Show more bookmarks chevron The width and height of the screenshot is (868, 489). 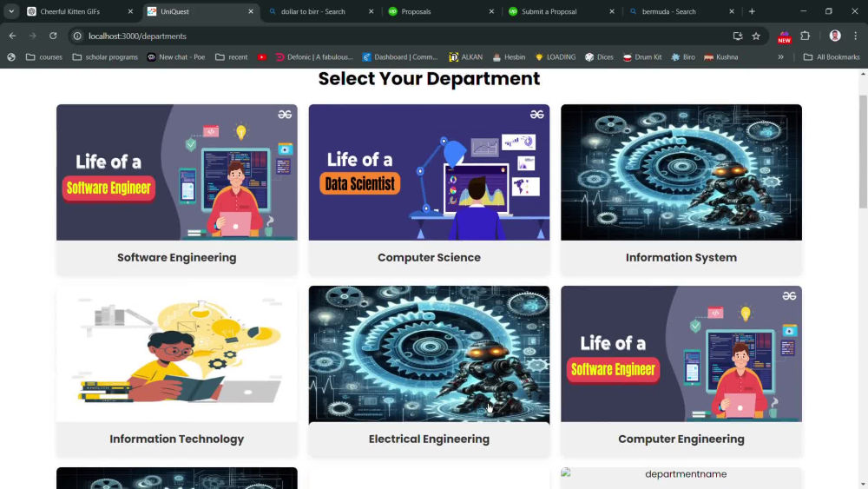(x=780, y=57)
